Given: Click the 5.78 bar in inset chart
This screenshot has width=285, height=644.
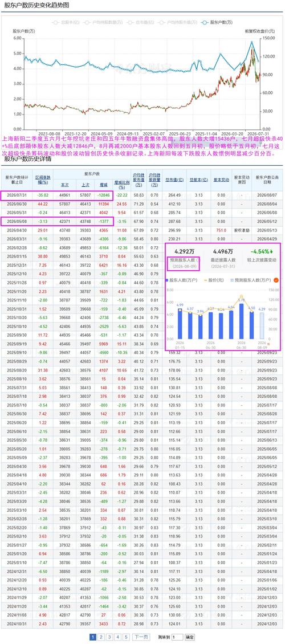Looking at the screenshot, I should 242,321.
